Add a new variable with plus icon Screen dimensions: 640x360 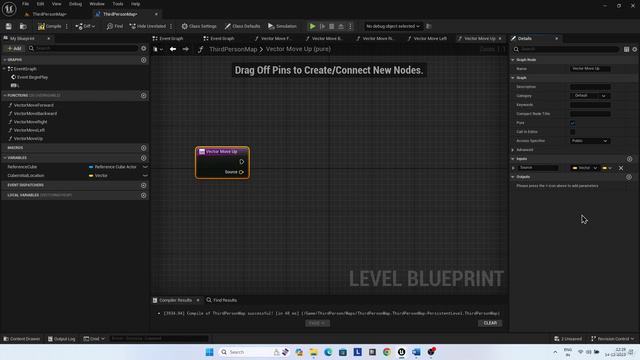click(144, 158)
